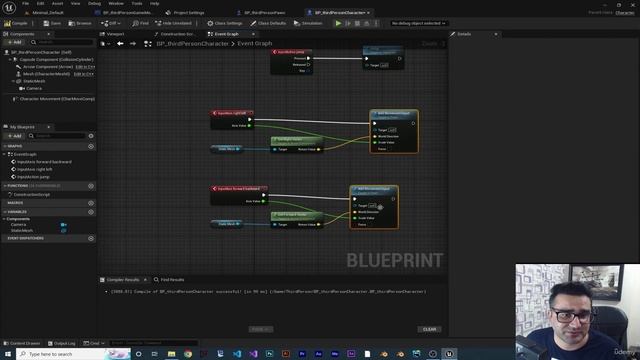Select Arrow Component in components tree
The image size is (640, 360).
[48, 67]
